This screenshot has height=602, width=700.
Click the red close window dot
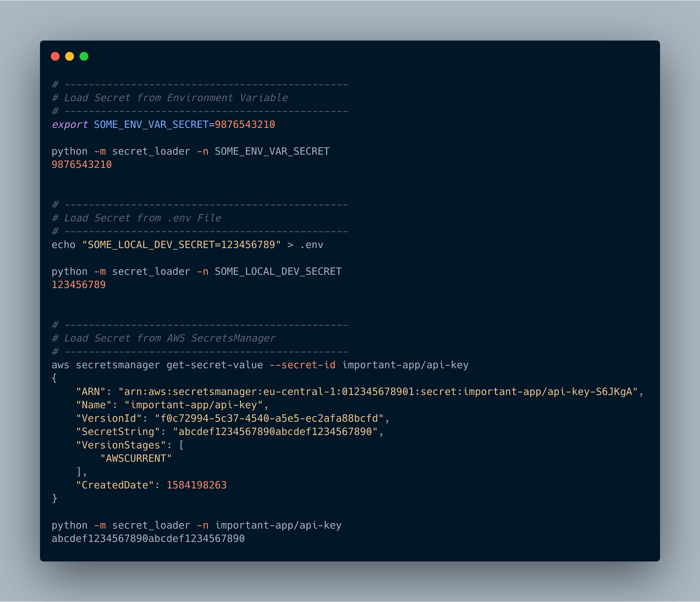(55, 57)
